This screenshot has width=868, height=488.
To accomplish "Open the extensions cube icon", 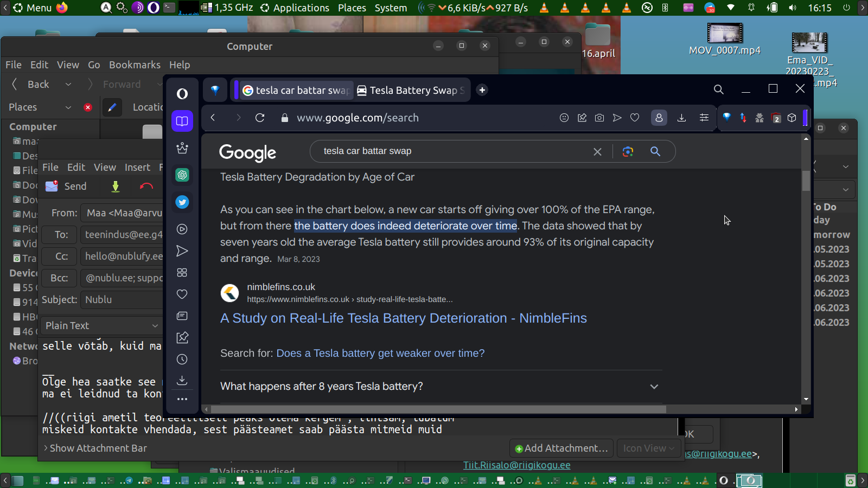I will 792,118.
